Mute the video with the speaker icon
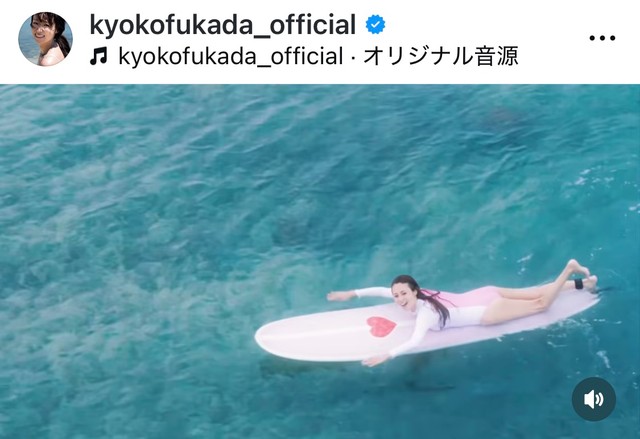This screenshot has width=640, height=439. point(593,399)
